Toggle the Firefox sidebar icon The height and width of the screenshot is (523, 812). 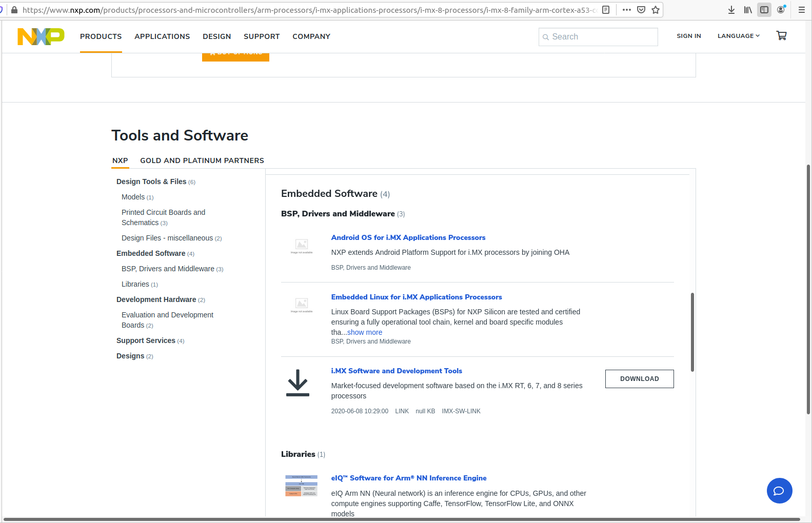[x=764, y=10]
